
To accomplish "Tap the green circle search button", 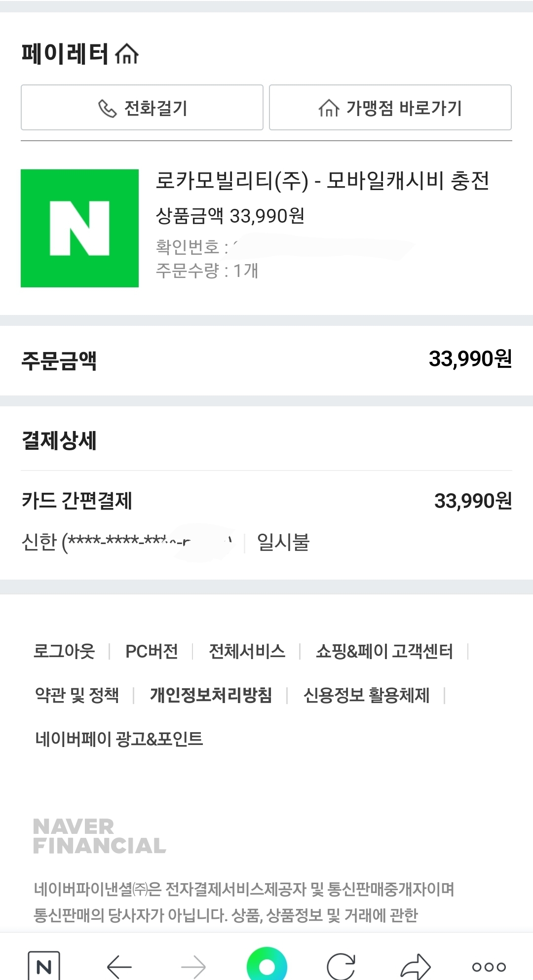I will click(266, 965).
